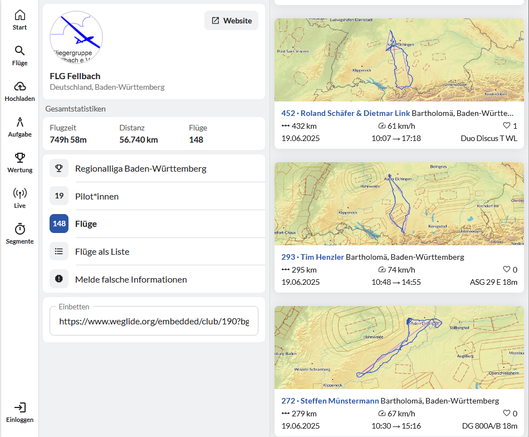Open the Wertung trophy icon

point(20,158)
